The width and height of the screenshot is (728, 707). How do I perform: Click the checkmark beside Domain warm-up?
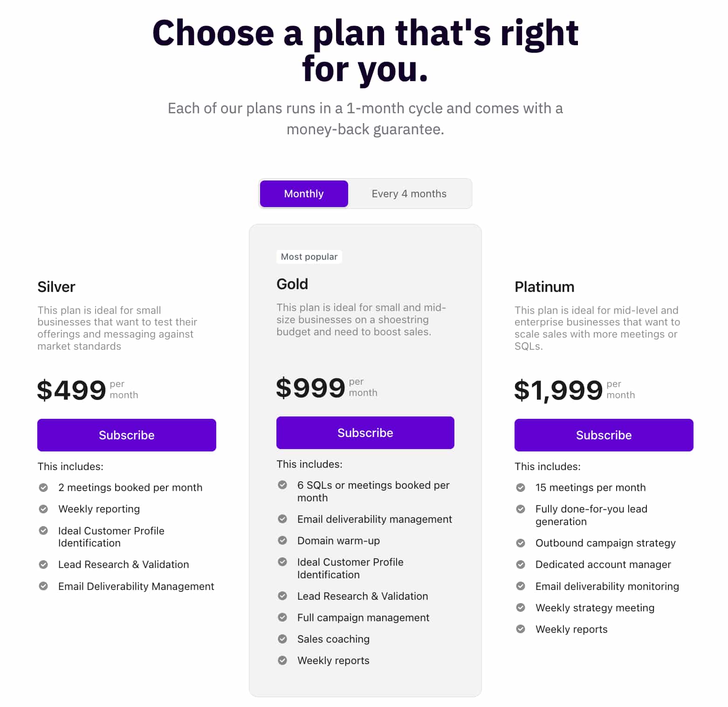[283, 540]
